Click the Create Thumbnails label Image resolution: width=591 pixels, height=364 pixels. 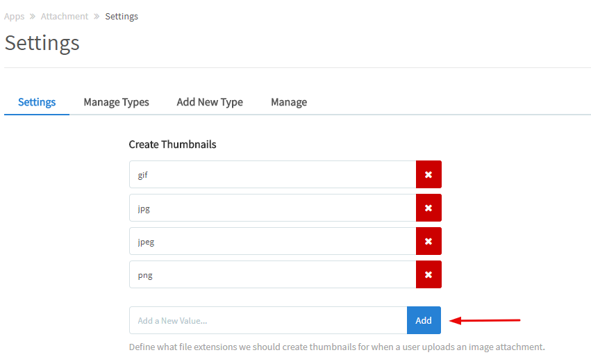(172, 144)
